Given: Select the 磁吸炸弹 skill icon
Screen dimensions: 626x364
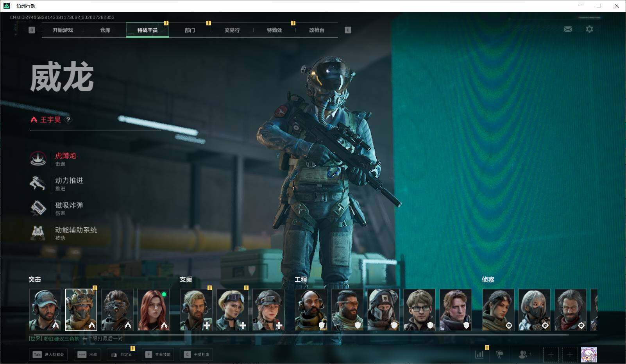Looking at the screenshot, I should click(38, 208).
